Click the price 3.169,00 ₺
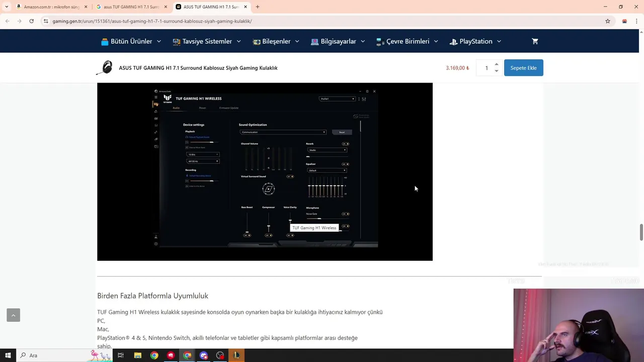This screenshot has height=362, width=644. click(457, 68)
